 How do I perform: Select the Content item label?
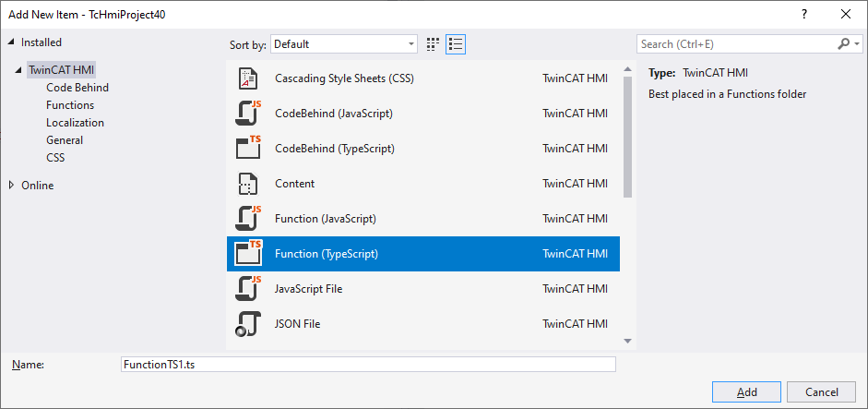click(294, 184)
